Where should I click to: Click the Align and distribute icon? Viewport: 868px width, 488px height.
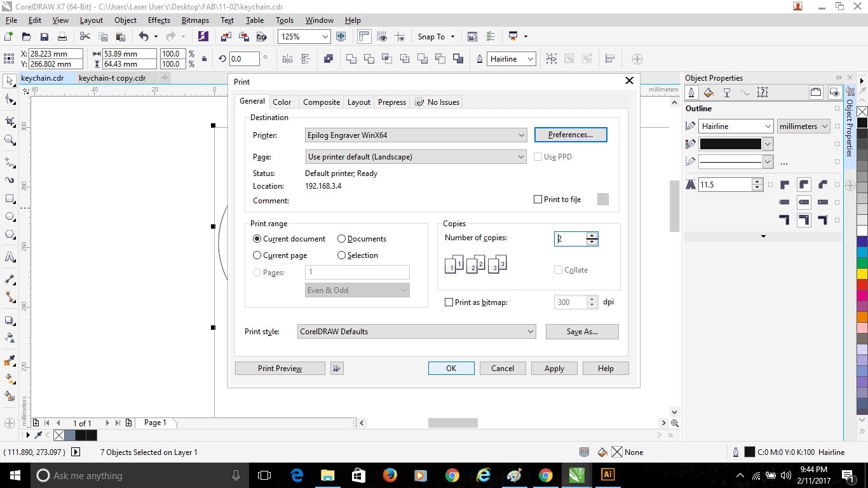click(610, 59)
